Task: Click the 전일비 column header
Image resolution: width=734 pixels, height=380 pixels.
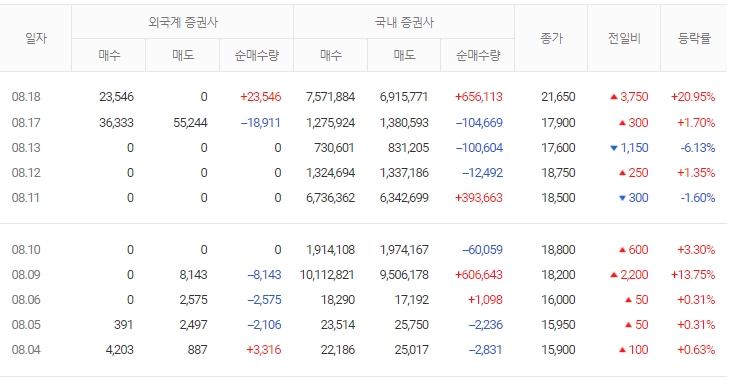Action: click(x=624, y=38)
